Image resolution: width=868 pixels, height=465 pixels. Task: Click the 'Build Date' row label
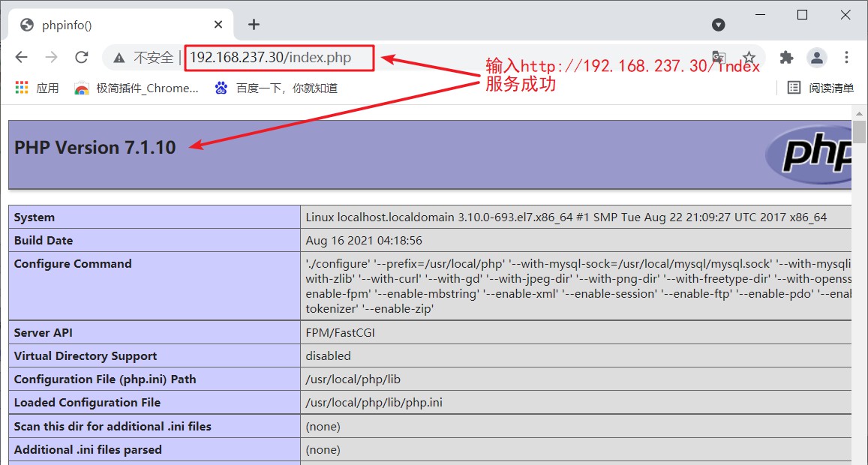coord(44,241)
